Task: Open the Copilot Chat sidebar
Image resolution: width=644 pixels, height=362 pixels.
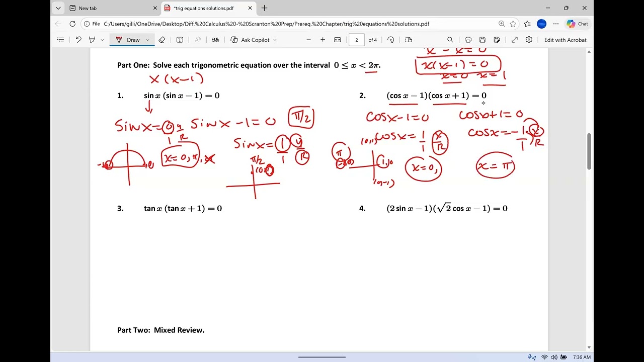Action: 578,24
